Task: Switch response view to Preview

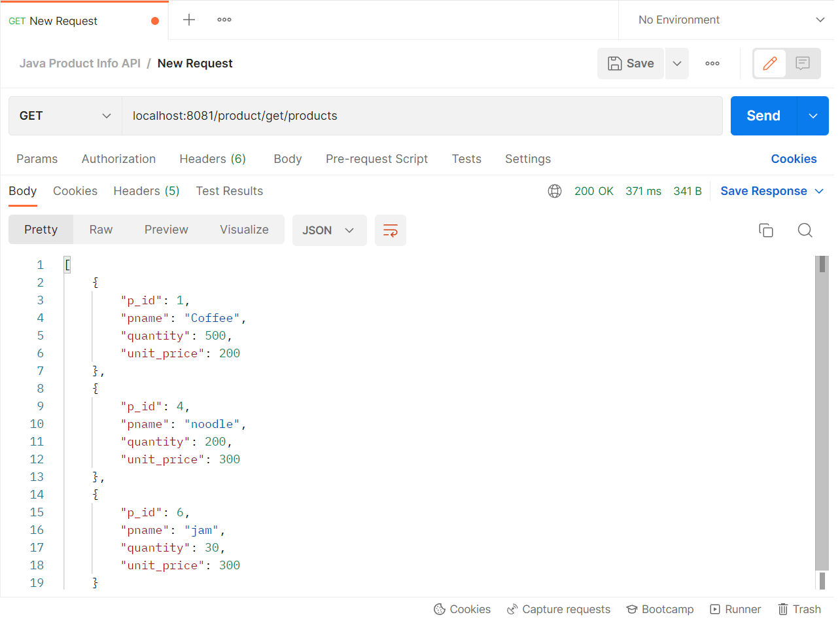Action: (x=166, y=229)
